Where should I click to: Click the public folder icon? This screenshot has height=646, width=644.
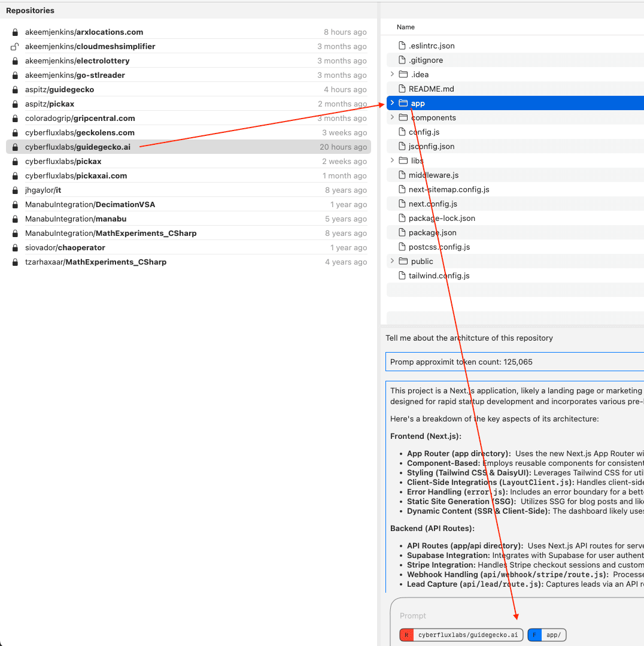pyautogui.click(x=403, y=262)
